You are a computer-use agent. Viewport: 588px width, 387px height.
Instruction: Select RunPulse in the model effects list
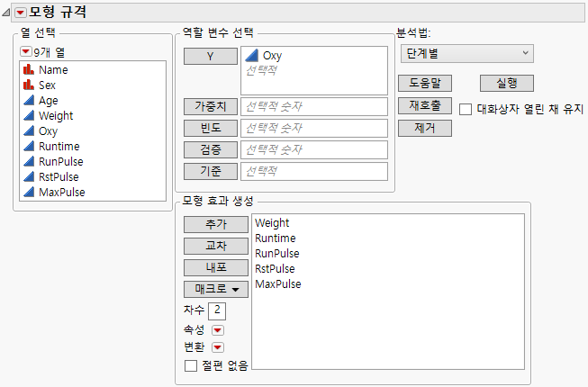point(277,254)
